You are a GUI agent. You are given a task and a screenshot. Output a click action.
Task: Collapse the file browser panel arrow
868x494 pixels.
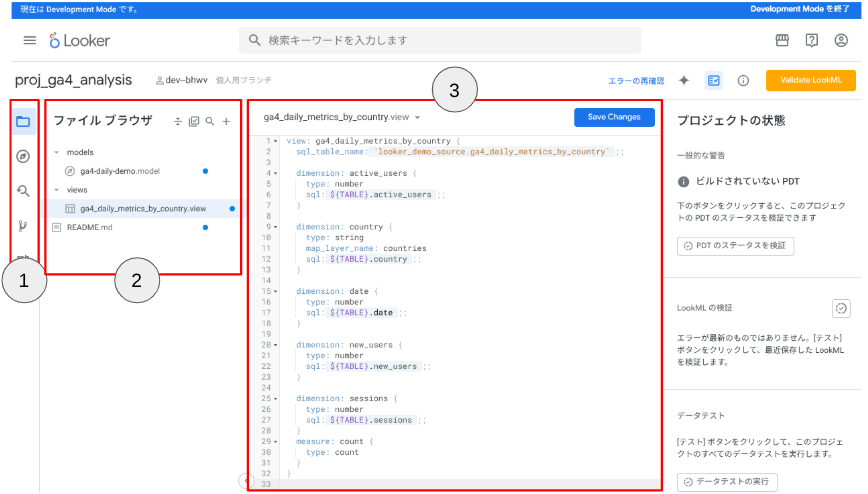[245, 481]
